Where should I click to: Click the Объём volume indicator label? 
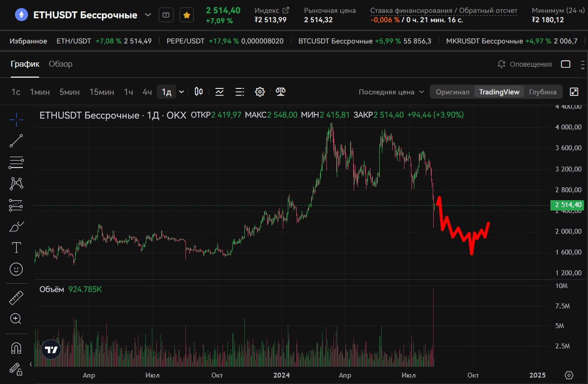[52, 289]
